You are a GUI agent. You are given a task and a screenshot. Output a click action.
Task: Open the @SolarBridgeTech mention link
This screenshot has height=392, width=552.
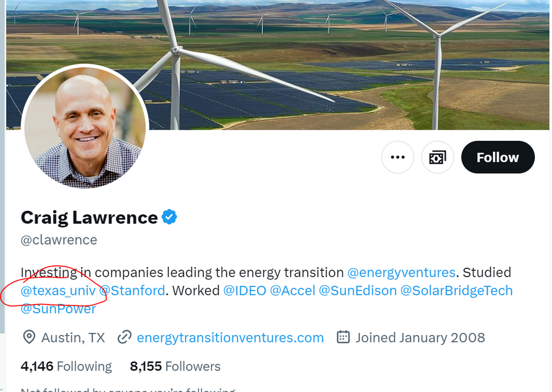coord(456,290)
